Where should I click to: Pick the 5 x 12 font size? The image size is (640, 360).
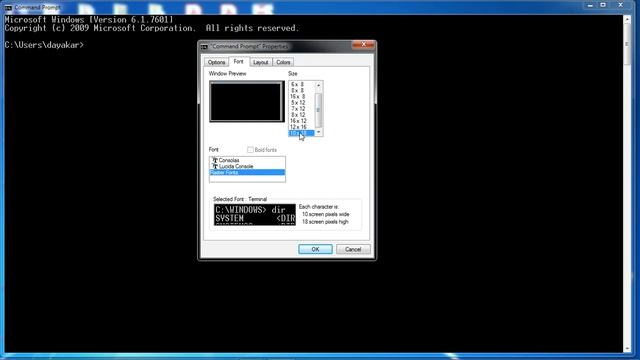[301, 103]
